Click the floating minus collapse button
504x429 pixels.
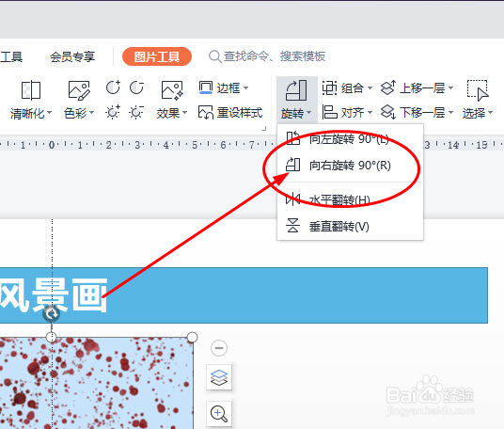(x=219, y=348)
